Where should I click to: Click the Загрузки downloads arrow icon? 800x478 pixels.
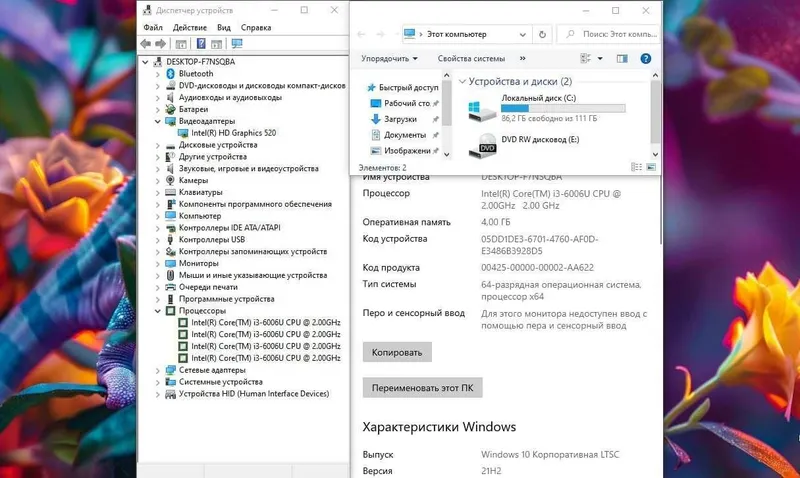pos(376,119)
